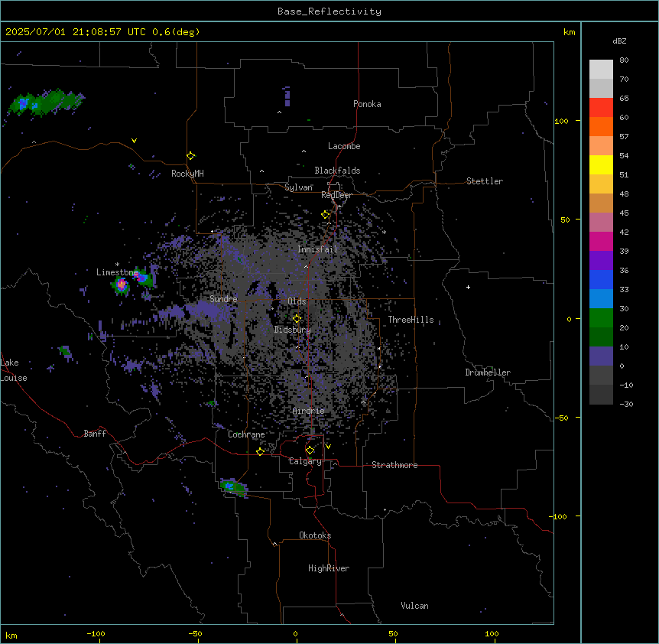Pick the pure orange swatch below red
This screenshot has height=644, width=659.
[x=601, y=126]
